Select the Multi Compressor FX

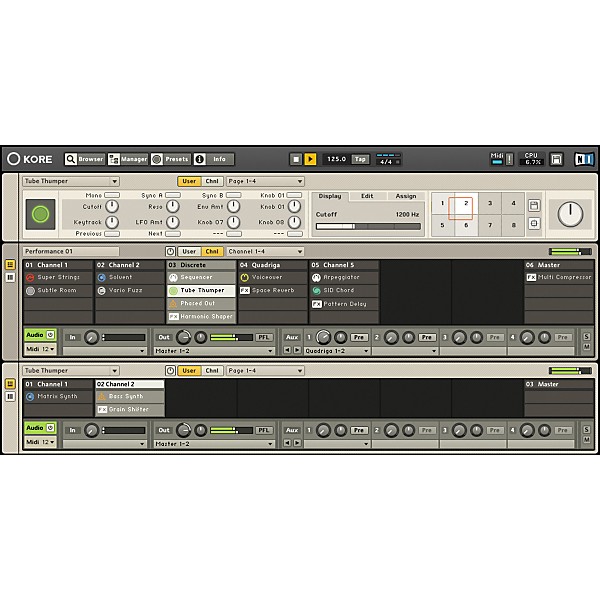(x=559, y=277)
